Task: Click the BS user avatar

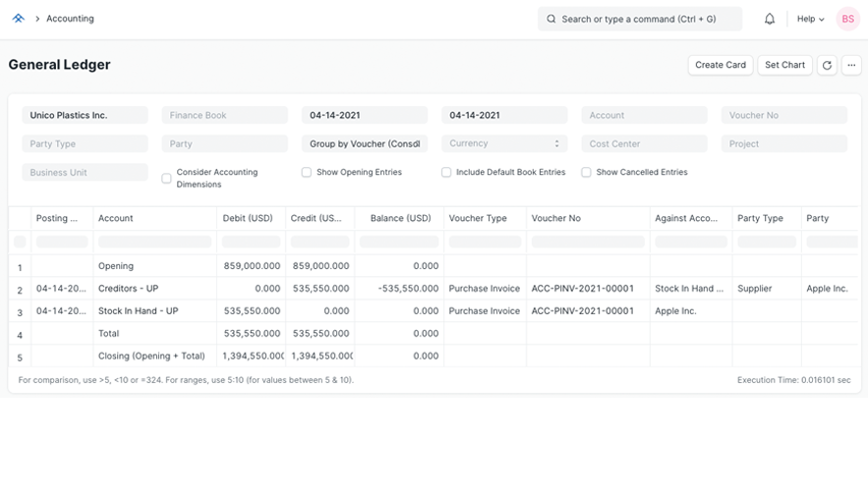Action: click(x=847, y=19)
